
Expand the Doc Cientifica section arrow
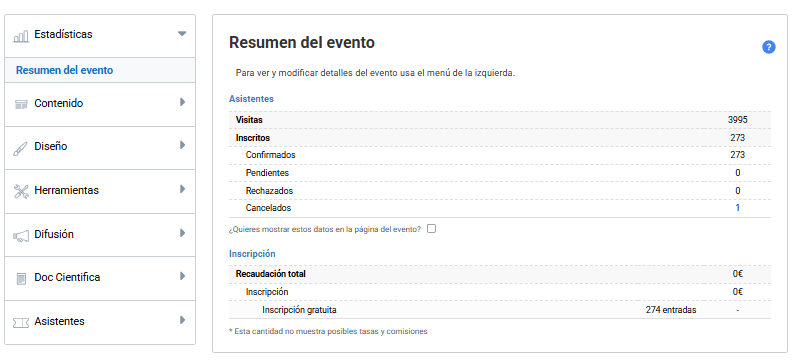[x=183, y=276]
